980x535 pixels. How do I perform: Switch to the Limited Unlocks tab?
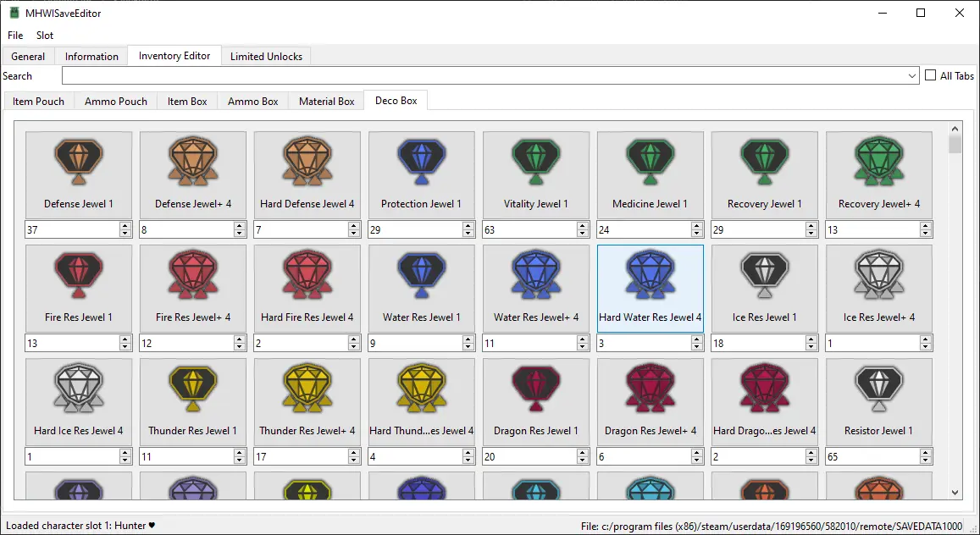point(266,56)
